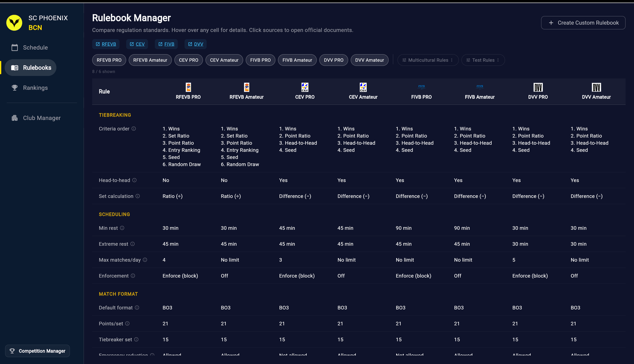
Task: Click the FIVB PRO column logo
Action: (x=421, y=86)
